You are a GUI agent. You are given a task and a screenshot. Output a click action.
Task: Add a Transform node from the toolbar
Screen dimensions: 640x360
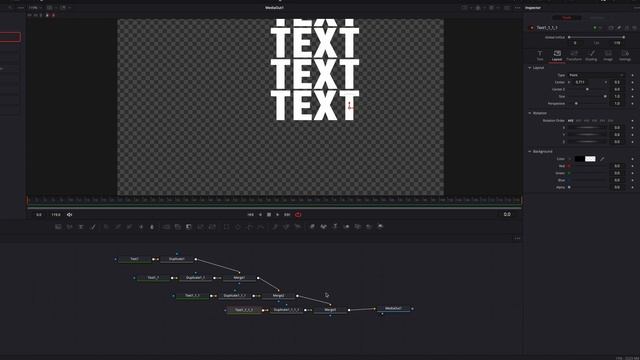point(212,227)
